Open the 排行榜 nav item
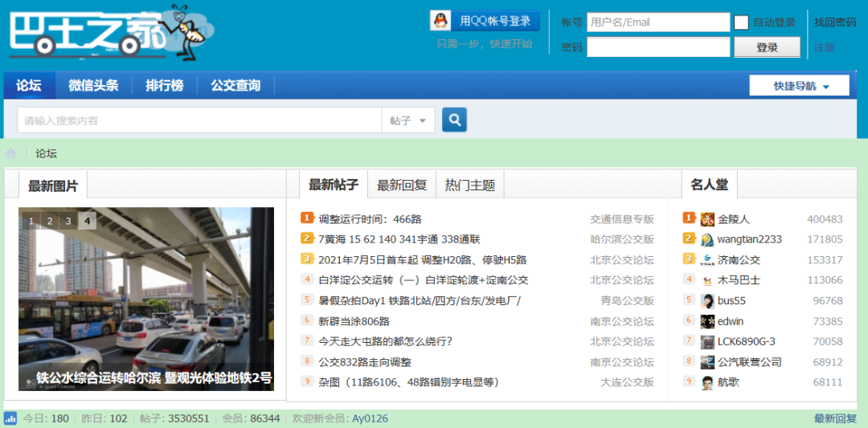Viewport: 868px width, 428px height. 165,86
